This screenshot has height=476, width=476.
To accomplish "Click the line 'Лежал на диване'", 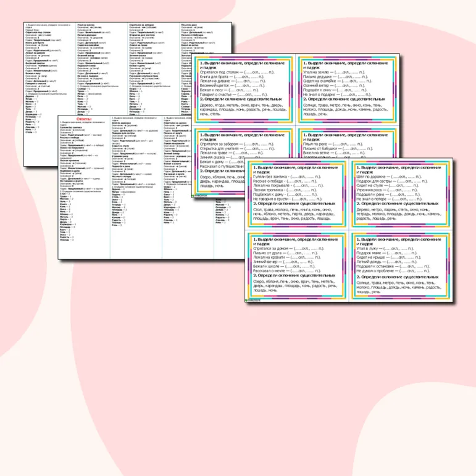I will click(233, 81).
